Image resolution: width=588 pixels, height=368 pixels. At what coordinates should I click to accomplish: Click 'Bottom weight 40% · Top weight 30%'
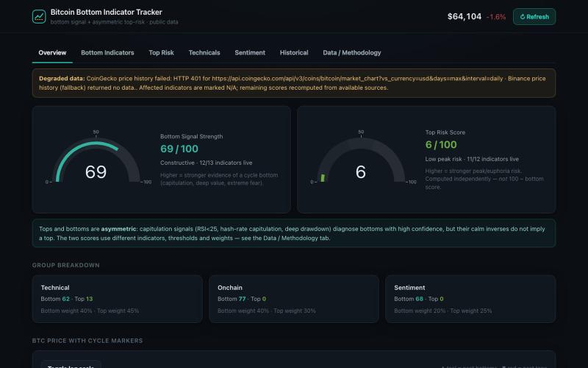[267, 311]
